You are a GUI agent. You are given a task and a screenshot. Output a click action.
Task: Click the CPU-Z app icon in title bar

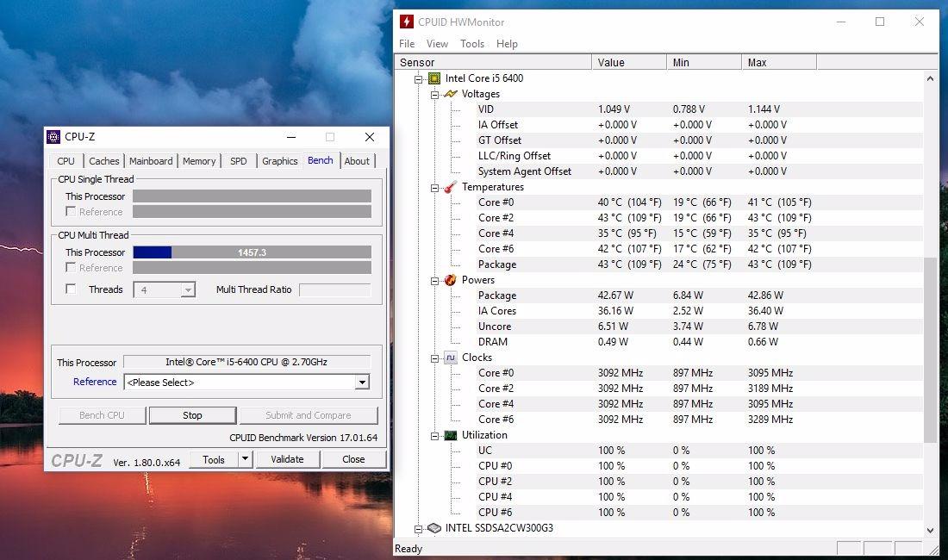[53, 137]
